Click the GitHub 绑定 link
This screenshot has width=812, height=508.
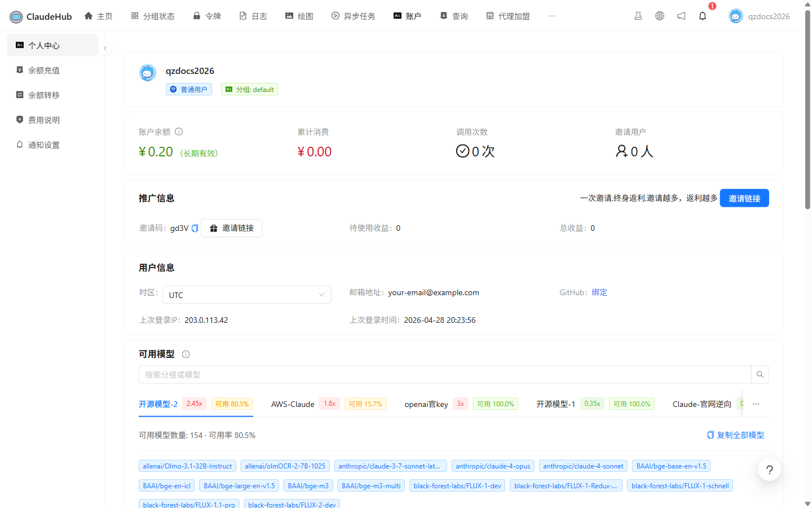(x=599, y=292)
